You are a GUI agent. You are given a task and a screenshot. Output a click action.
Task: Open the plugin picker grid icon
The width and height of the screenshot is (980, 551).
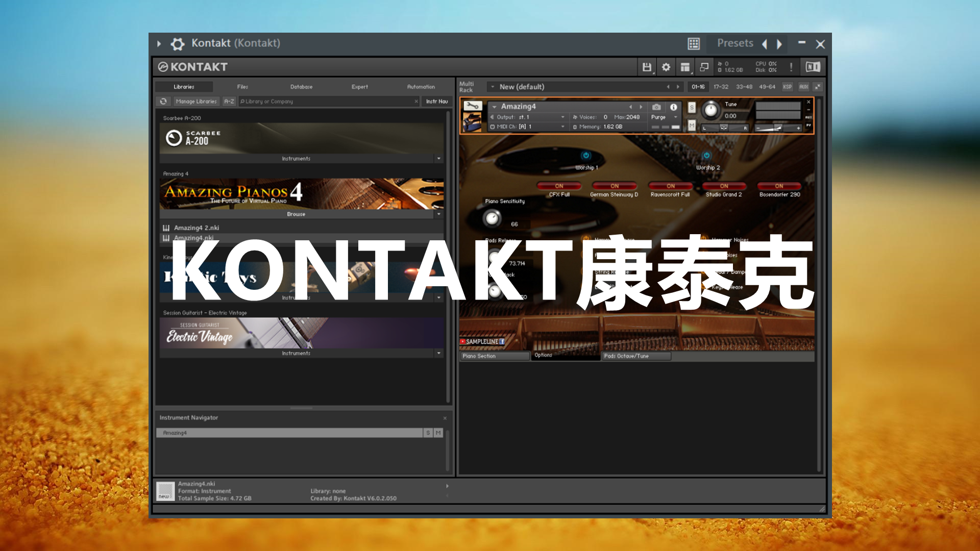click(x=694, y=44)
